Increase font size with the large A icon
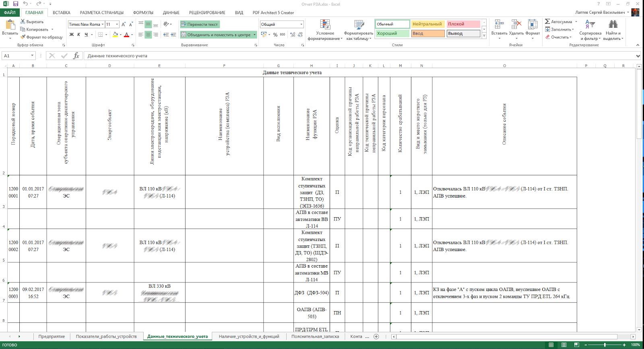The width and height of the screenshot is (644, 349). (x=124, y=24)
